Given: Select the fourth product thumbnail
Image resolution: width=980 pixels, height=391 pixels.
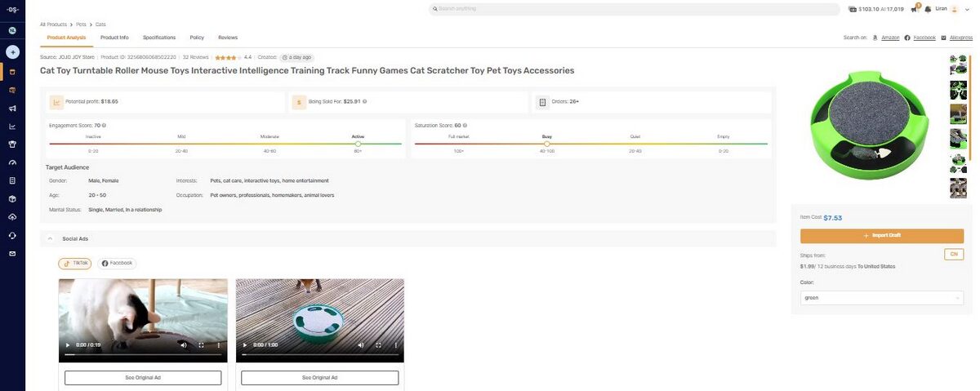Looking at the screenshot, I should [958, 139].
